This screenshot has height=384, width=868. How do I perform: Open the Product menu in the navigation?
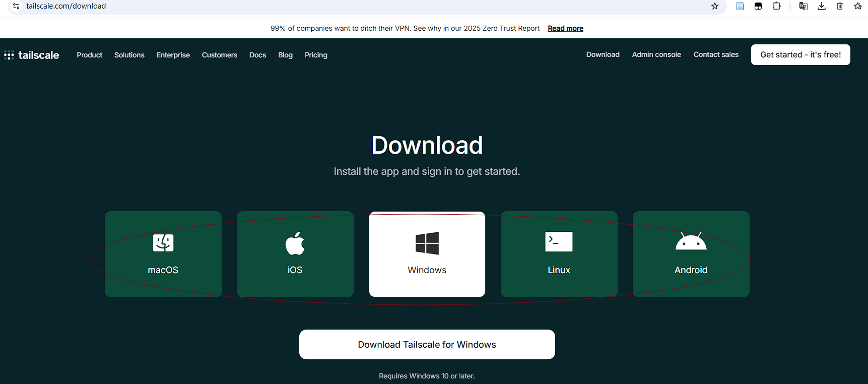(x=90, y=55)
